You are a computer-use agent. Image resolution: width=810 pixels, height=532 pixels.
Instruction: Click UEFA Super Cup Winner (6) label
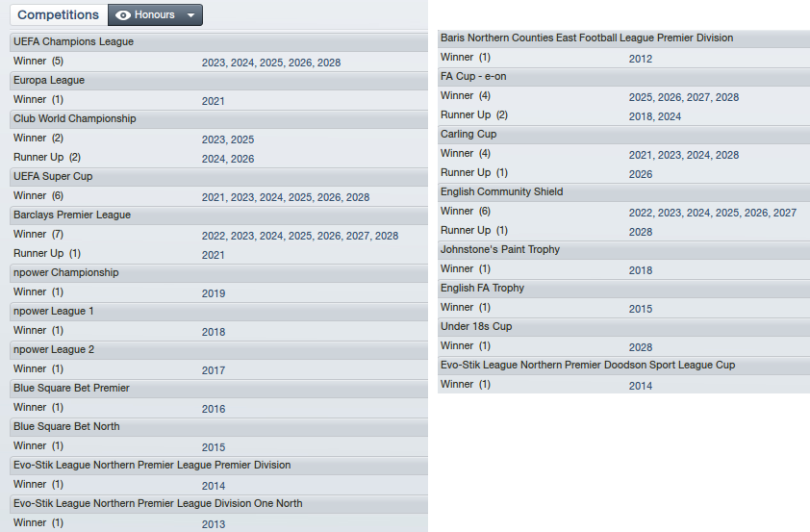tap(38, 195)
